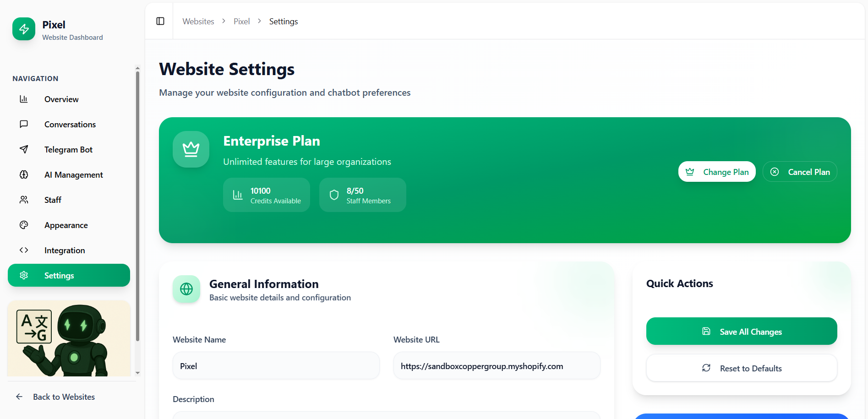Click into the Website URL field
Image resolution: width=868 pixels, height=419 pixels.
pos(497,365)
